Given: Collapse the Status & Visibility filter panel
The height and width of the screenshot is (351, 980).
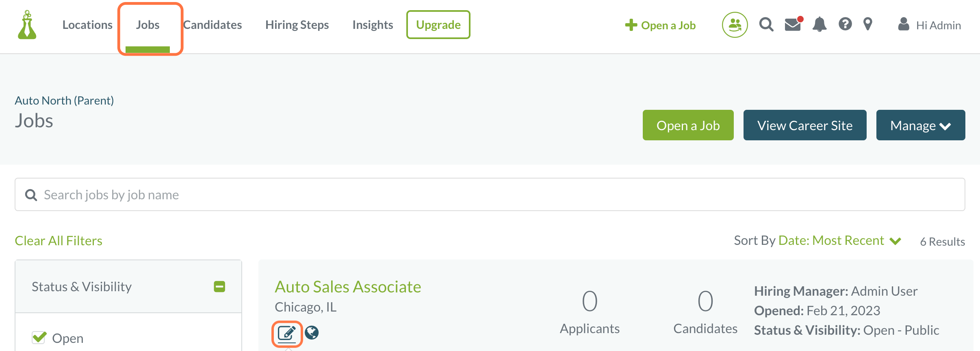Looking at the screenshot, I should [219, 287].
